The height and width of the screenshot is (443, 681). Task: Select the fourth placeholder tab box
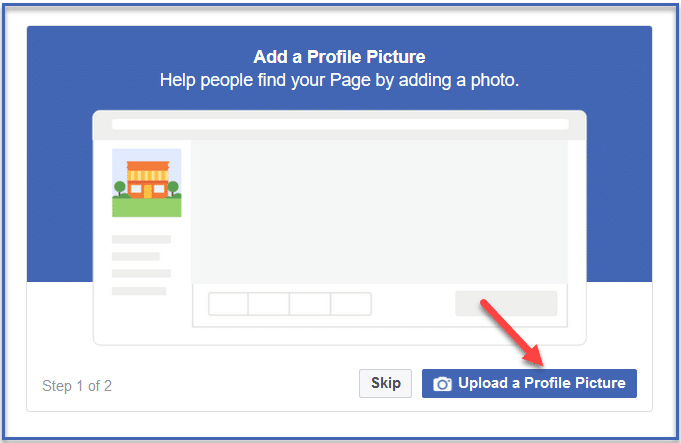coord(351,304)
